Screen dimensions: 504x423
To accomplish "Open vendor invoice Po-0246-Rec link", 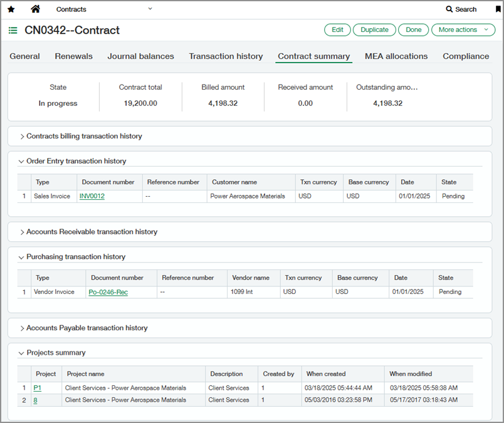I will coord(108,291).
